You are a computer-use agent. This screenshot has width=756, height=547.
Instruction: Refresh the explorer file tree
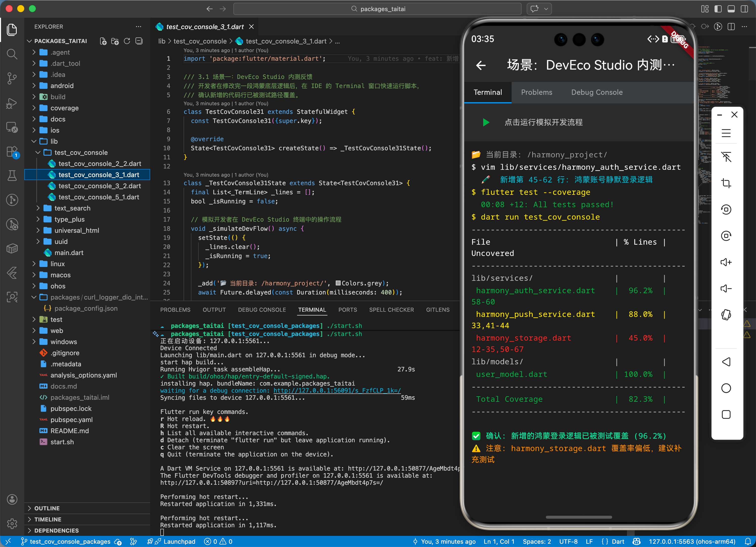point(127,41)
